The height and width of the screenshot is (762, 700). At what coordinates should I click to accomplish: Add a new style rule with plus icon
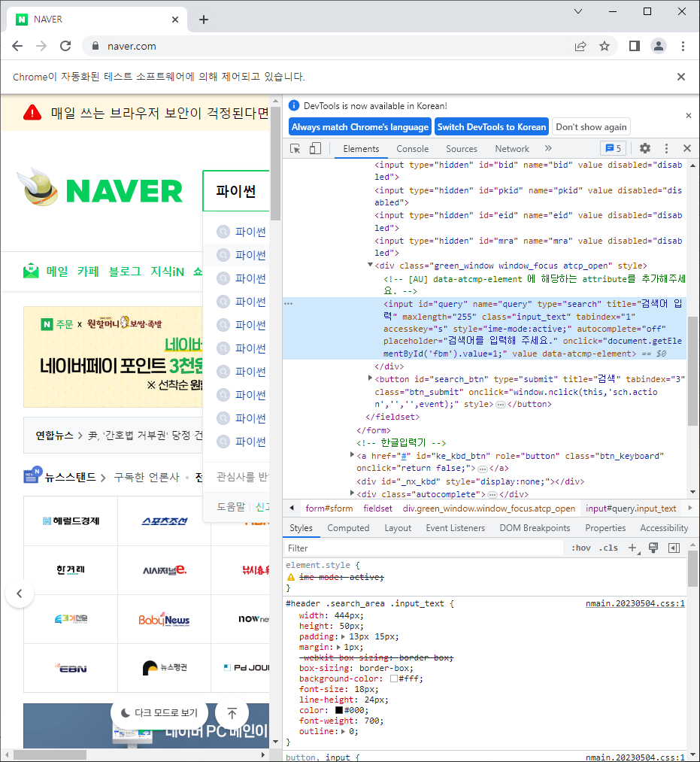point(632,548)
